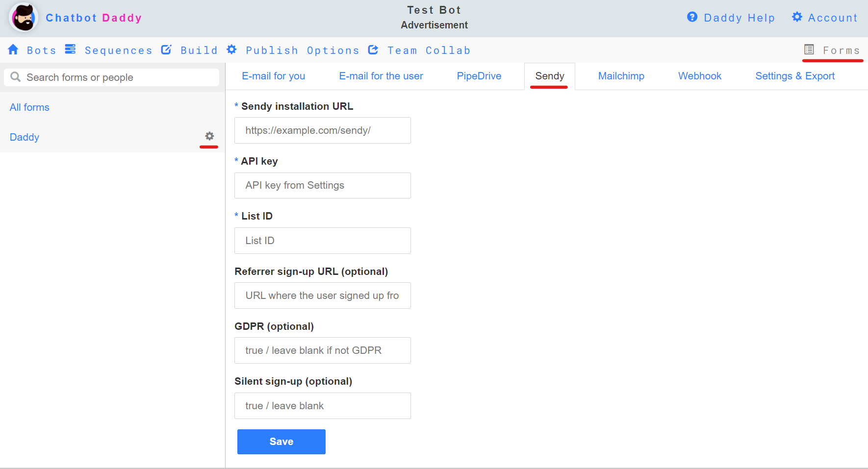Image resolution: width=868 pixels, height=469 pixels.
Task: Click the Advertisement label text
Action: pyautogui.click(x=434, y=25)
